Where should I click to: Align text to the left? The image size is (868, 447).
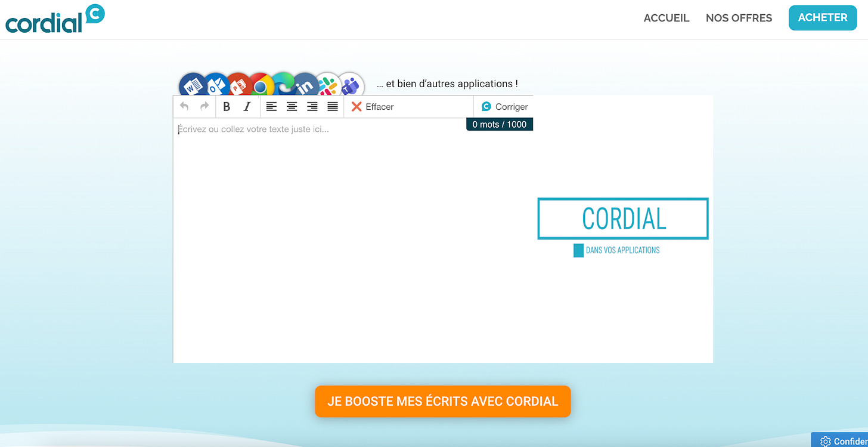tap(271, 107)
